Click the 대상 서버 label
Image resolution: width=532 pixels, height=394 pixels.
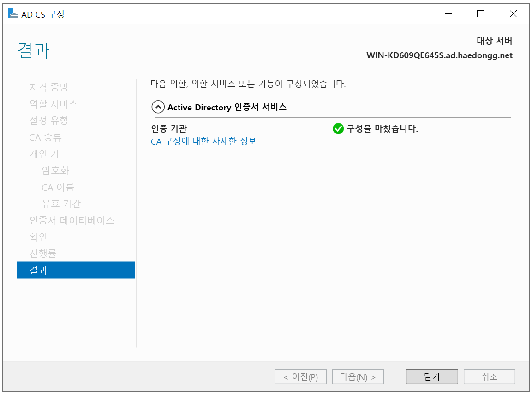point(494,41)
